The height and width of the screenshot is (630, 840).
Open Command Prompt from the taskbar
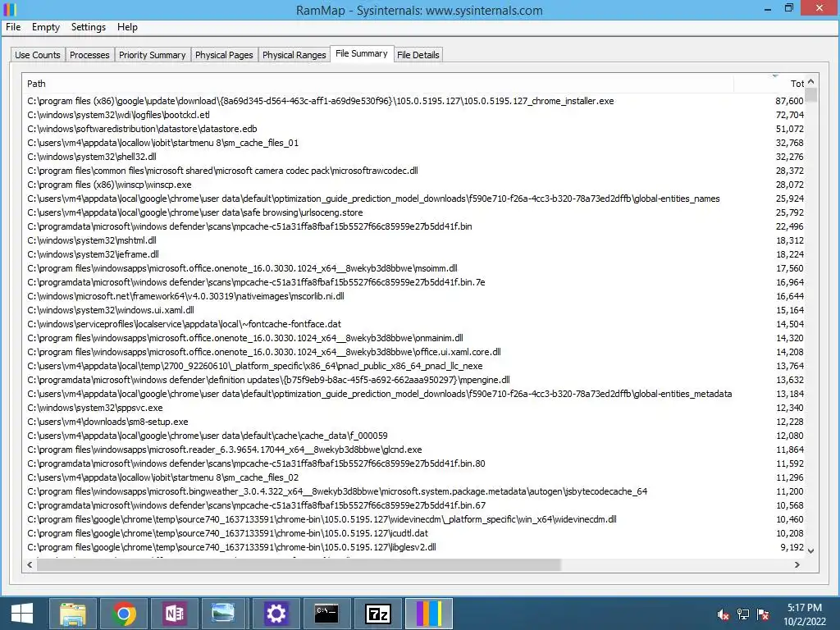click(326, 614)
